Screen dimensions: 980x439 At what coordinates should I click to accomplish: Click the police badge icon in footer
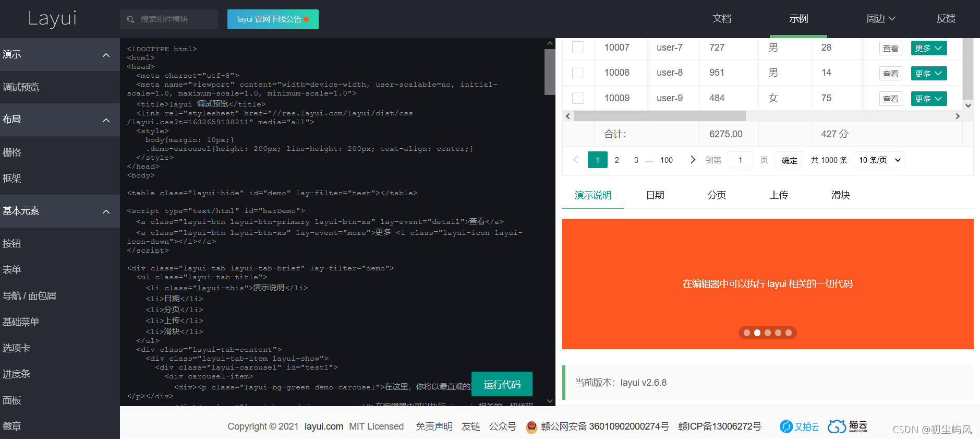coord(531,427)
